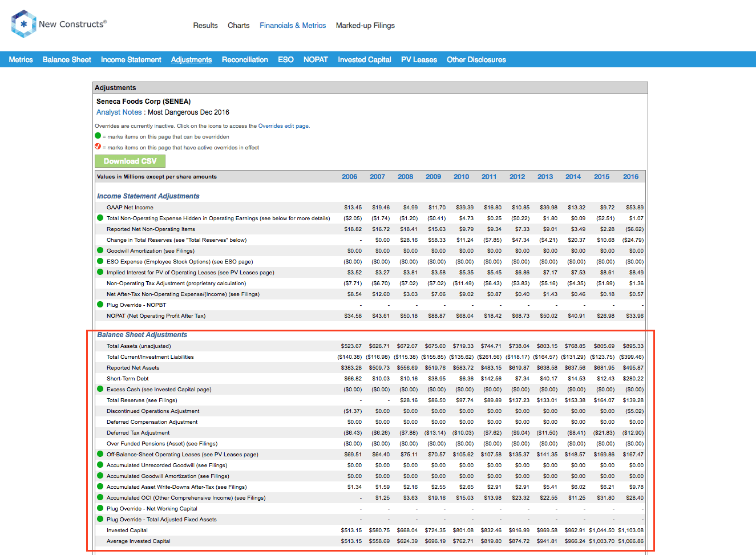Click the Non-Operating Tax Adjustment row label
The image size is (756, 555).
click(x=176, y=283)
